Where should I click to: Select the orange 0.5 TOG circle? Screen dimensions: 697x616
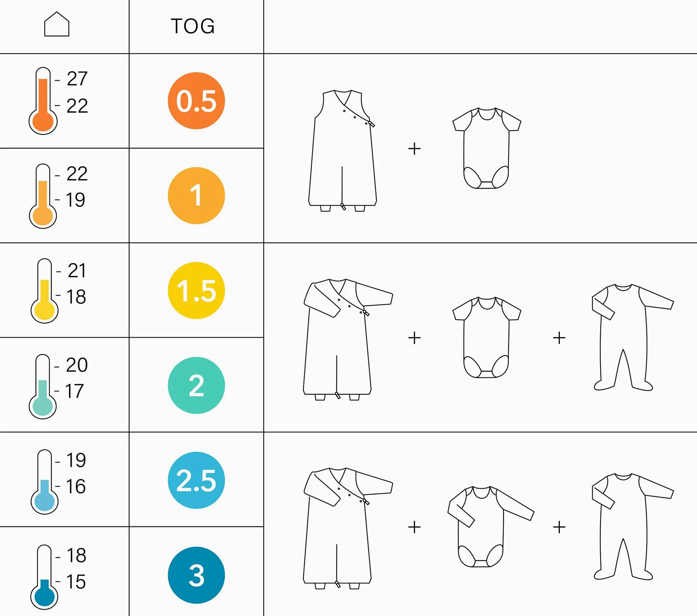point(196,101)
